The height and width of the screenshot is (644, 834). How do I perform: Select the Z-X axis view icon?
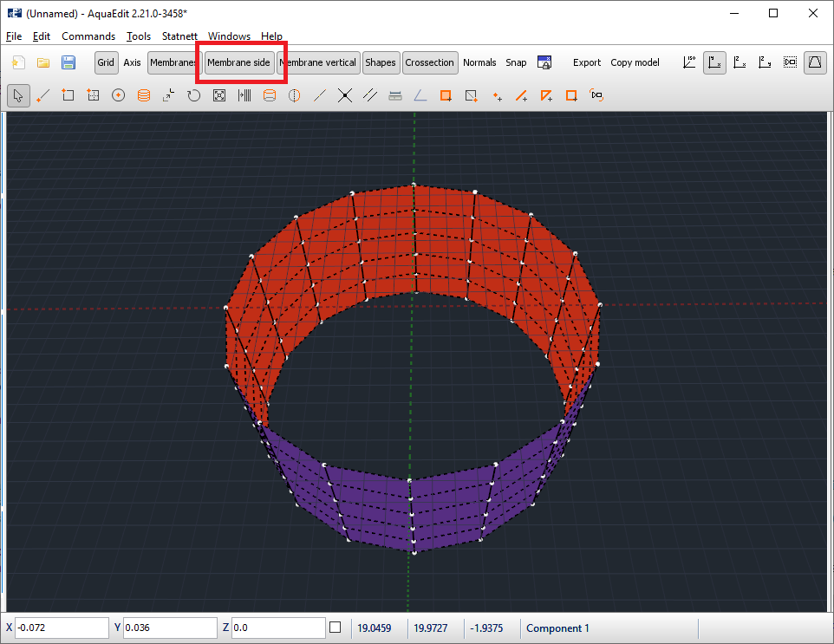(740, 62)
